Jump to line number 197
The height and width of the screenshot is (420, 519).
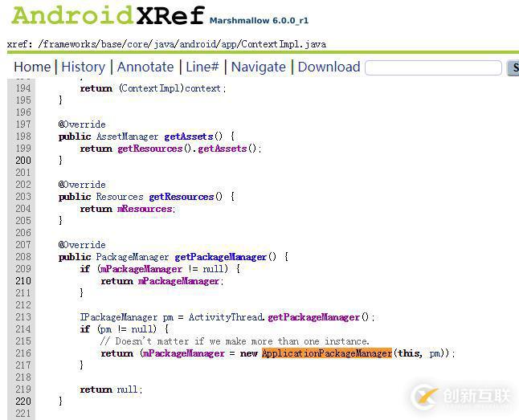coord(23,124)
